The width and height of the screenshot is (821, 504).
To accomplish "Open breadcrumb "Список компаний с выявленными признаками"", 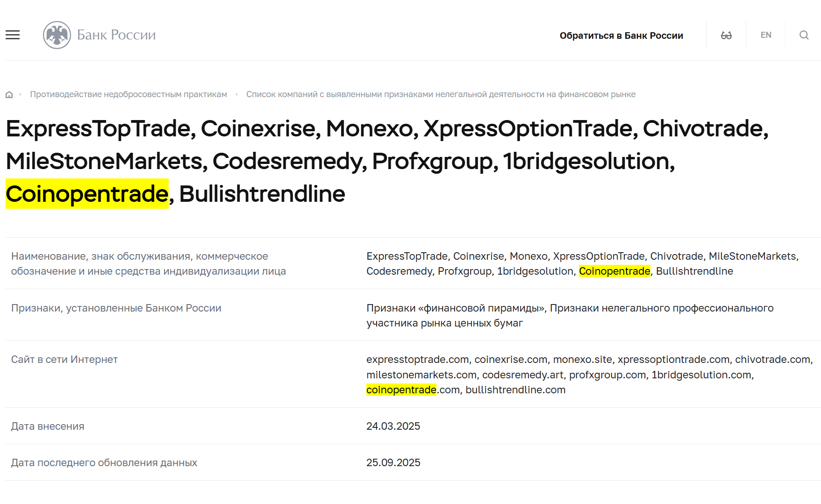I will tap(441, 94).
